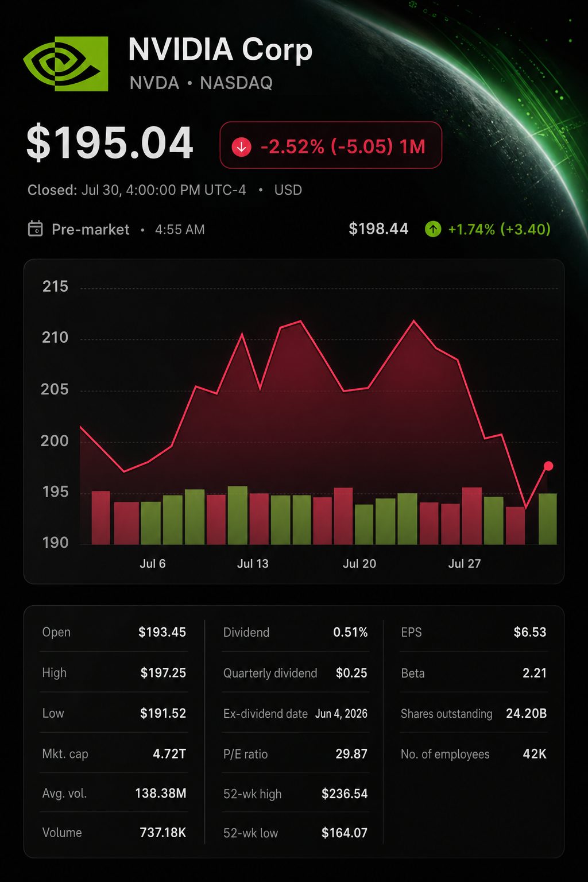Click the Open value $193.45
588x882 pixels.
point(162,632)
